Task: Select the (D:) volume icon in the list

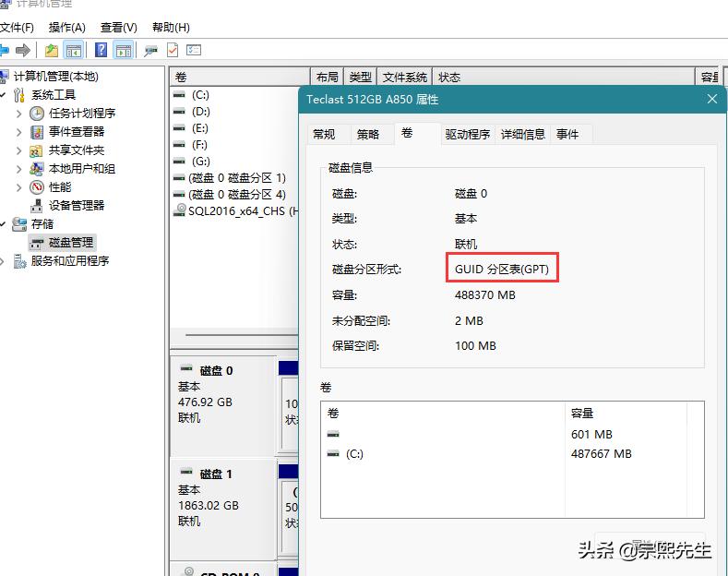Action: pyautogui.click(x=179, y=112)
